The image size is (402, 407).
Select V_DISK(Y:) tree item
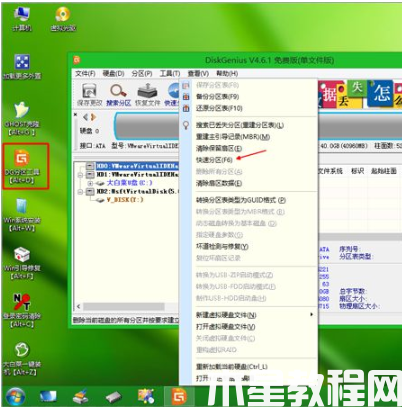(125, 200)
